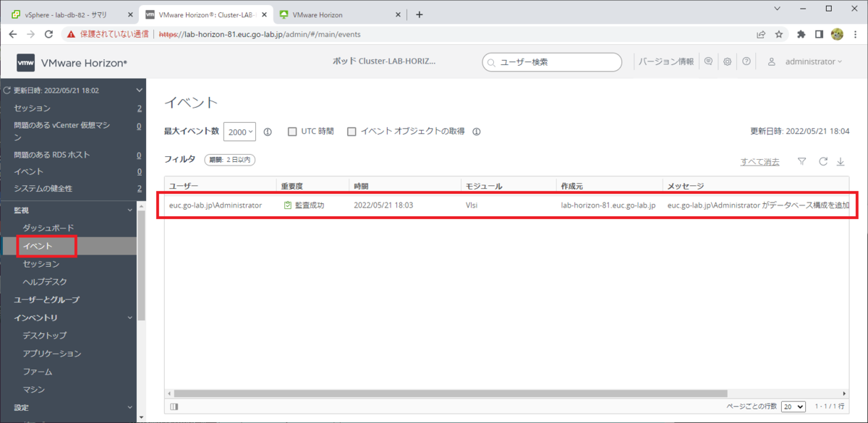Open デスクトップ under インベントリ
The width and height of the screenshot is (868, 423).
click(44, 336)
